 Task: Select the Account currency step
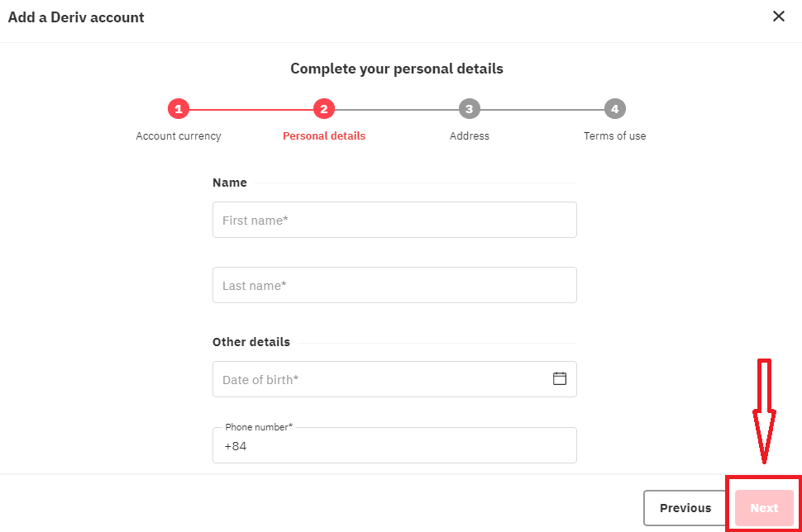[179, 135]
